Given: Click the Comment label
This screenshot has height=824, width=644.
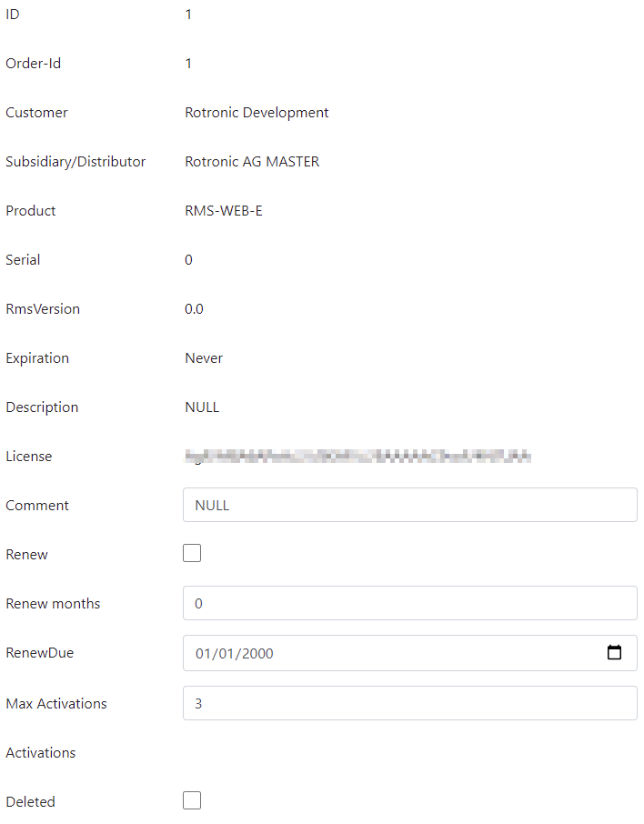Looking at the screenshot, I should [36, 506].
